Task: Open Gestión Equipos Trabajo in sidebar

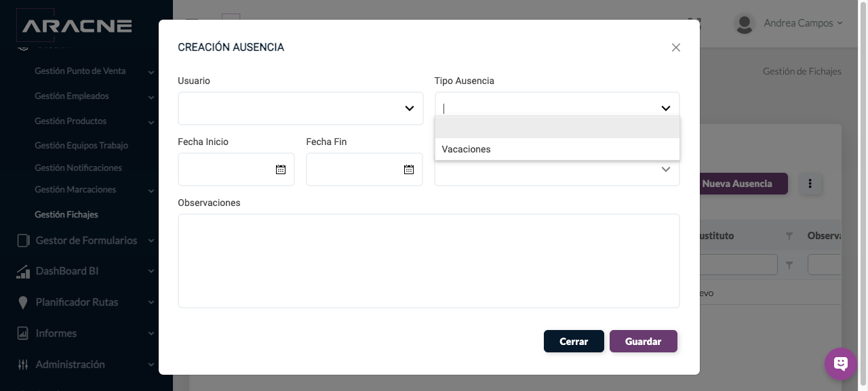Action: 81,145
